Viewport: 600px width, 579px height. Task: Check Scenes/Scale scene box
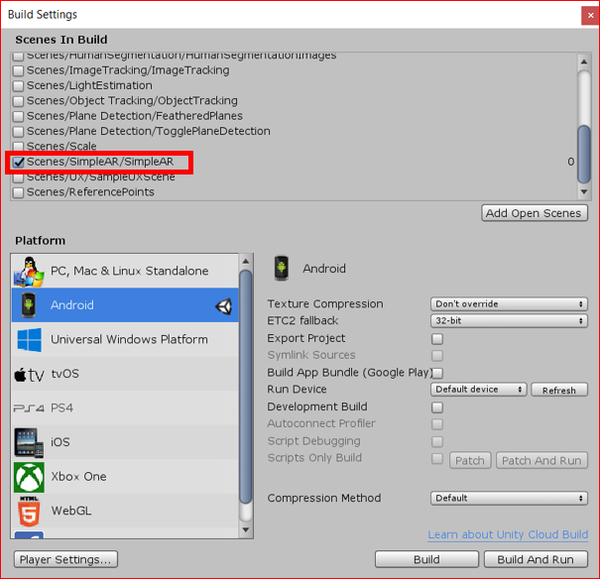pyautogui.click(x=18, y=147)
